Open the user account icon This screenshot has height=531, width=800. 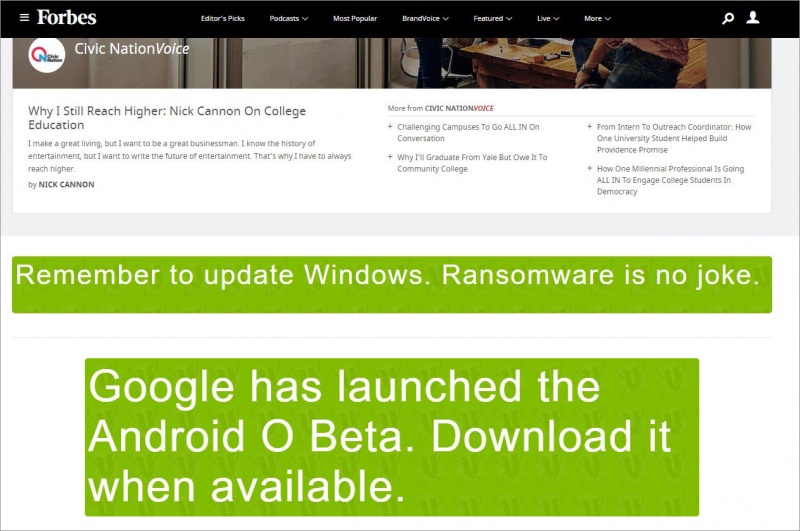click(x=753, y=18)
